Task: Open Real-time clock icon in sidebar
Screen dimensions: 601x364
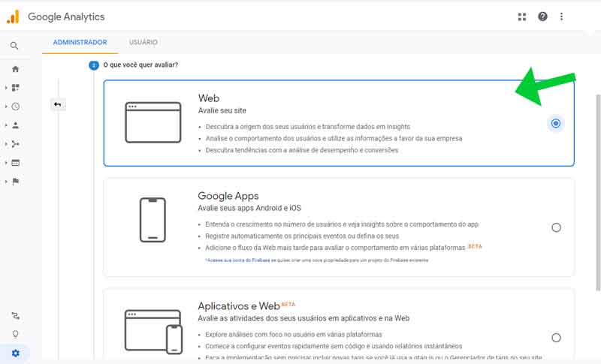Action: pos(15,107)
